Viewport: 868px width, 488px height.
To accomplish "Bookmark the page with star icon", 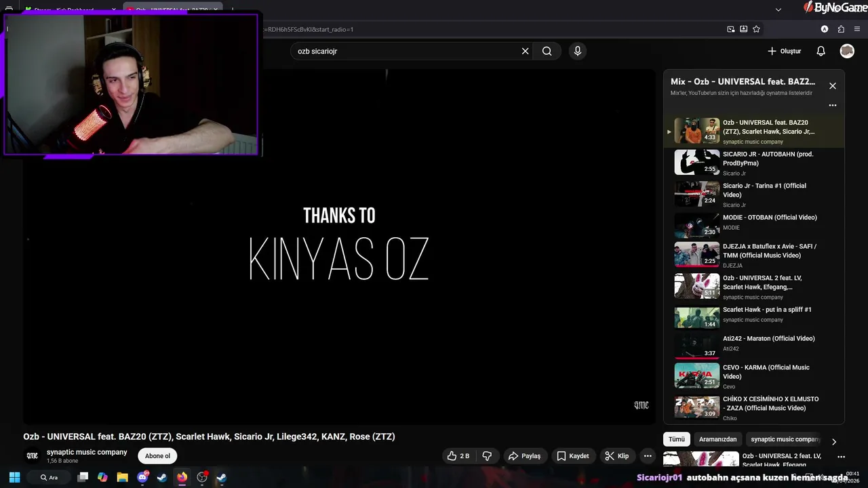I will coord(756,29).
